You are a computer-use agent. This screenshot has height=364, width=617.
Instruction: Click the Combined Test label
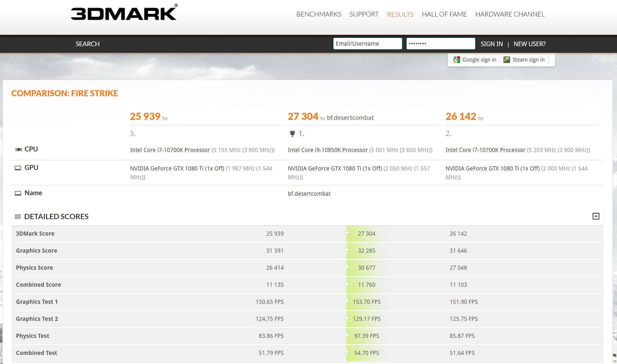[x=36, y=353]
